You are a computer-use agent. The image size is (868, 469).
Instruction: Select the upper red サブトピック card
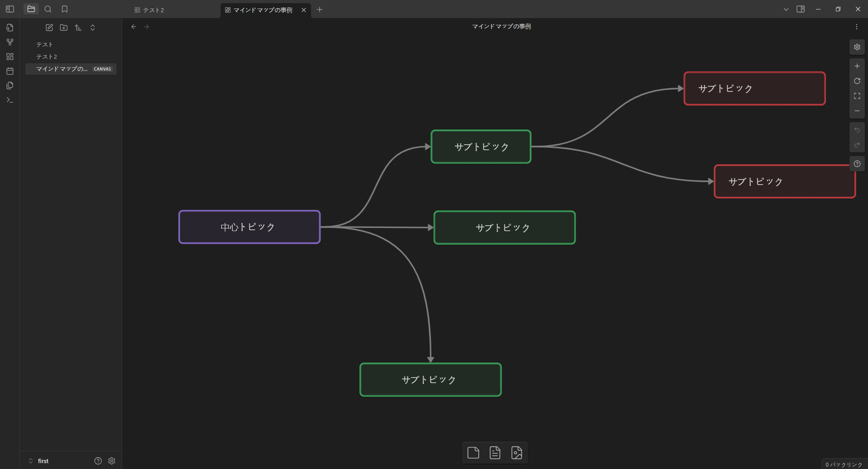click(x=755, y=89)
